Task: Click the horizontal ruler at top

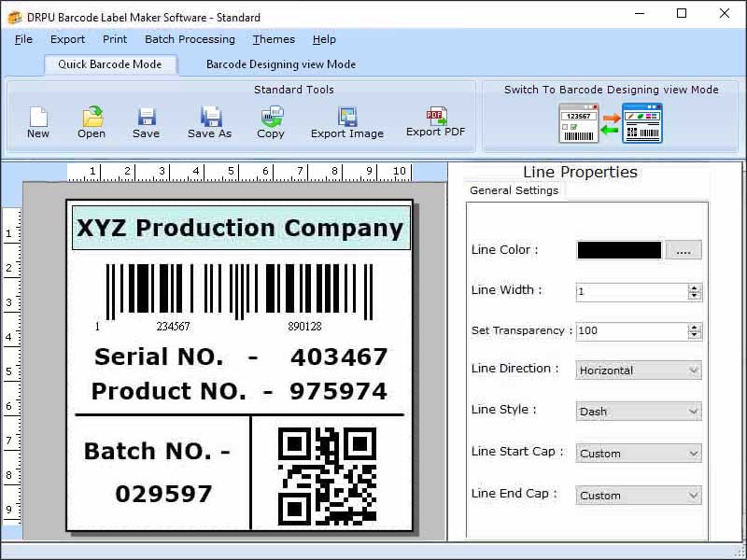Action: tap(240, 173)
